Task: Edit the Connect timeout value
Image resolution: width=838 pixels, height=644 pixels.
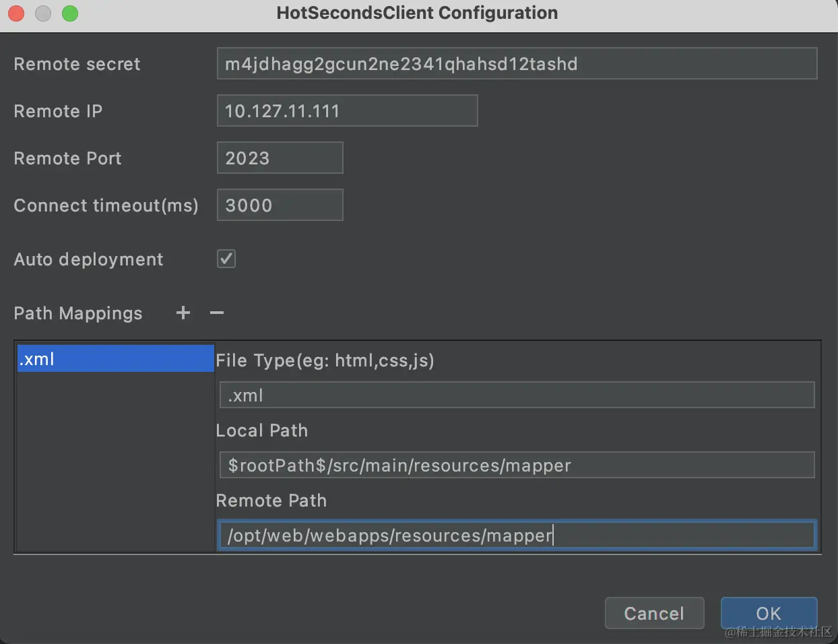Action: tap(280, 205)
